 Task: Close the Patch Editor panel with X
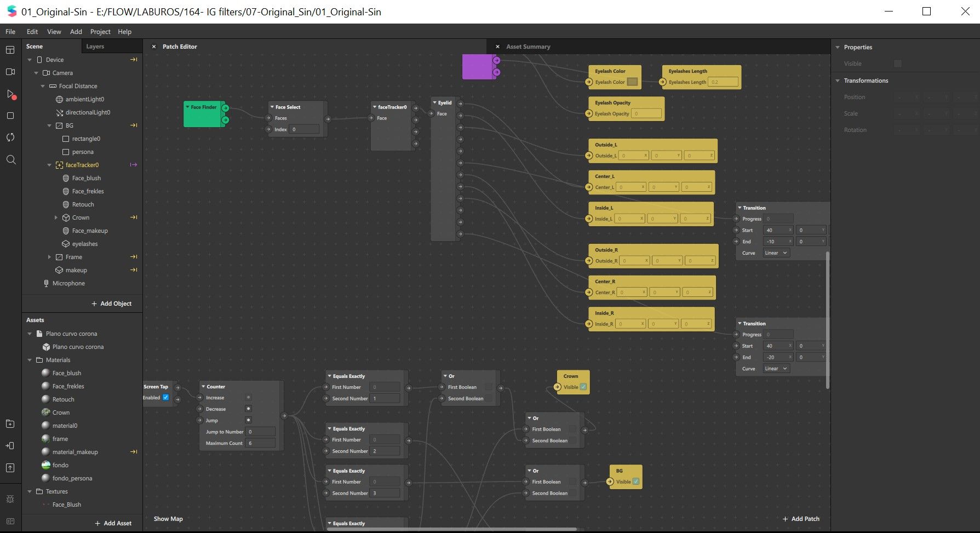point(154,47)
